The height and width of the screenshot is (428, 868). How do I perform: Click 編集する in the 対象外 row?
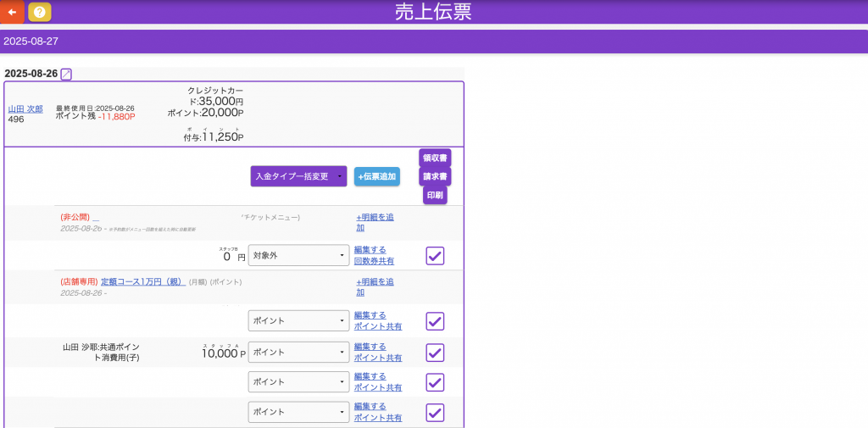[x=370, y=250]
